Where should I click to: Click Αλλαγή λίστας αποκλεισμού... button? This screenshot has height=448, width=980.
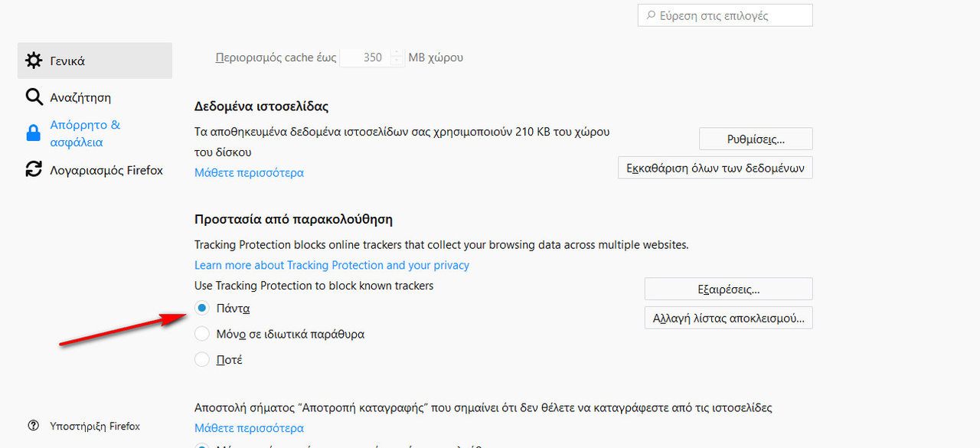tap(728, 317)
